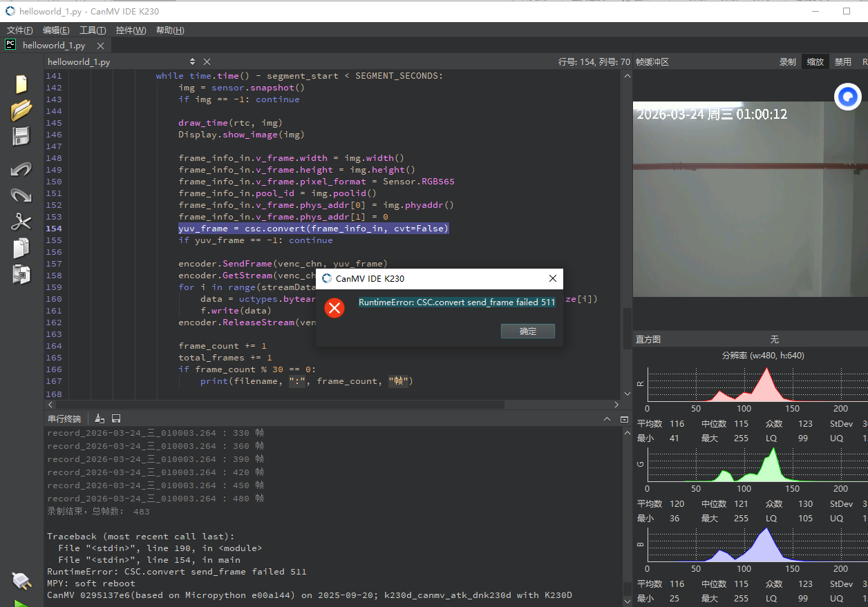Screen dimensions: 868x607
Task: Create a new file from the sidebar
Action: coord(21,84)
